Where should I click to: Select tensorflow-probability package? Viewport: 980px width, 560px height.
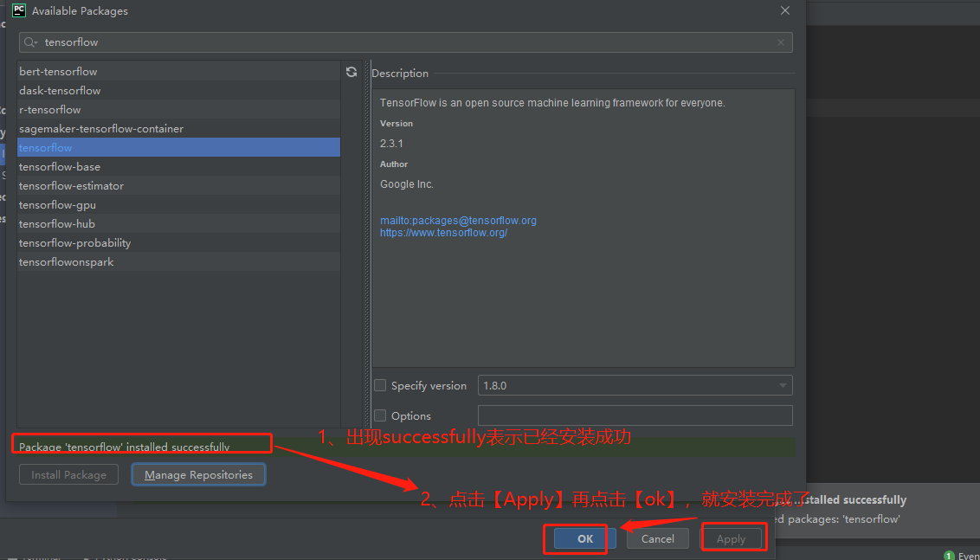coord(178,243)
